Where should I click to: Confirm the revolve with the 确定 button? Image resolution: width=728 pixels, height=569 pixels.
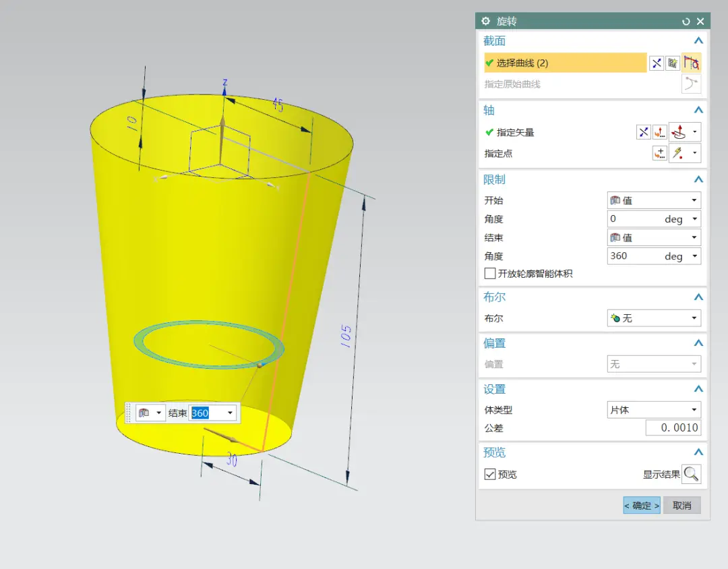tap(642, 506)
